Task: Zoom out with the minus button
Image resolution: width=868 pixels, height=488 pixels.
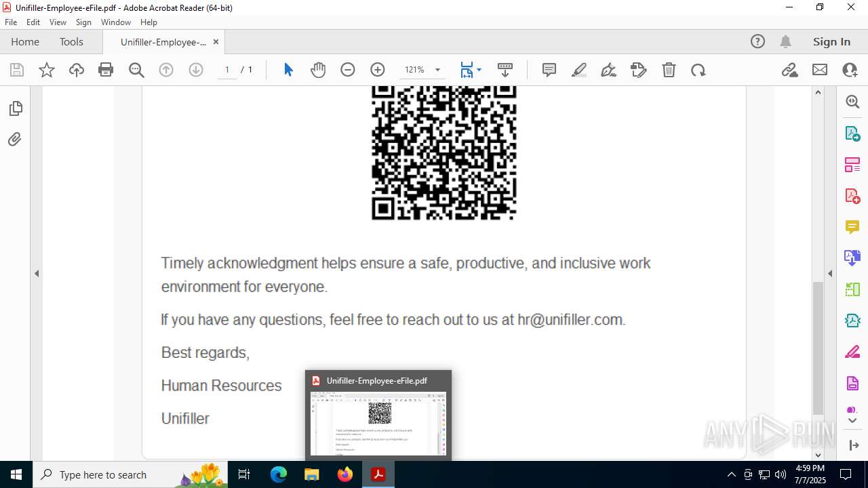Action: click(x=348, y=70)
